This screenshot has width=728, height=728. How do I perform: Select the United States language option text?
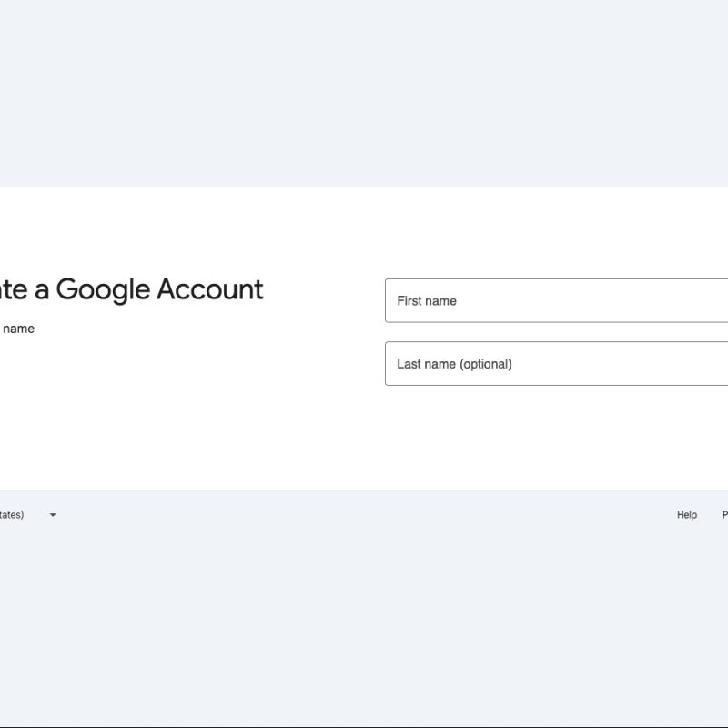pos(11,515)
